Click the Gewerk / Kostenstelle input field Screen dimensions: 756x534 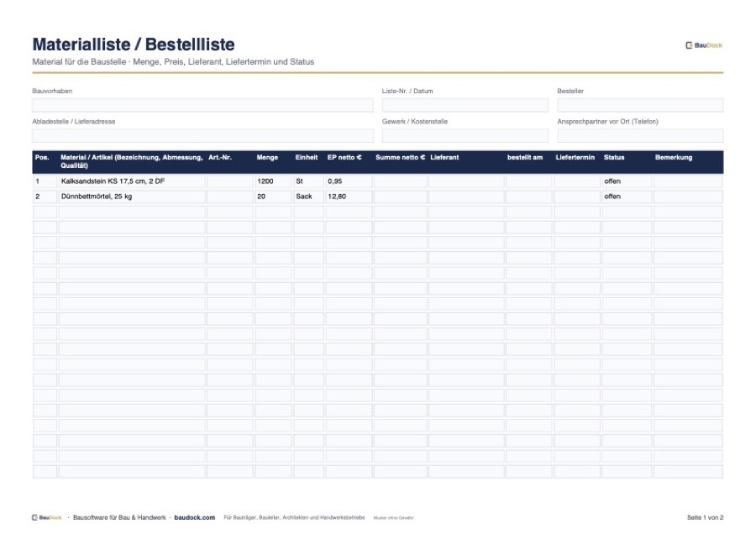[465, 135]
